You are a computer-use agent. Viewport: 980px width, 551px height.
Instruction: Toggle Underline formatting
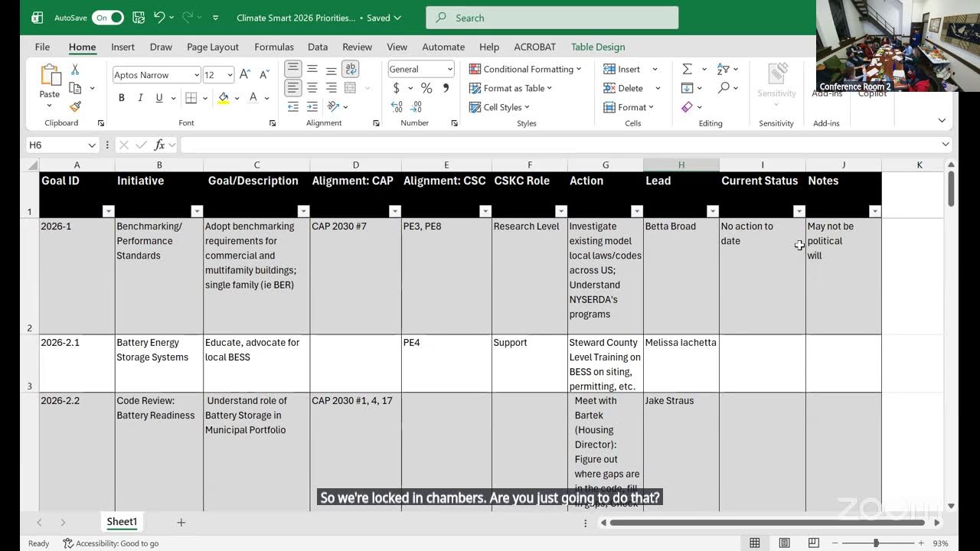(159, 98)
